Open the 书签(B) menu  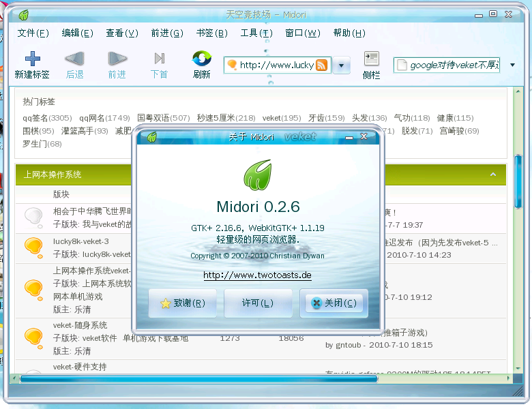click(211, 33)
